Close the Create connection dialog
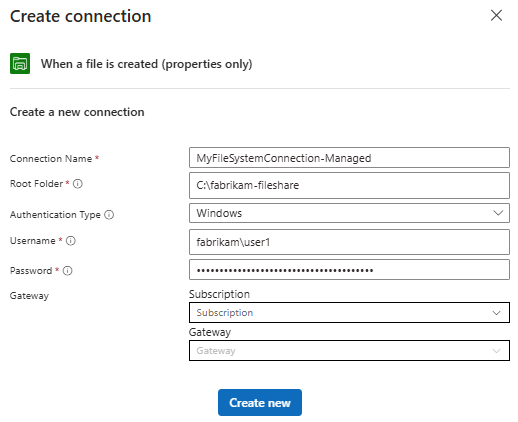This screenshot has width=518, height=422. (496, 15)
